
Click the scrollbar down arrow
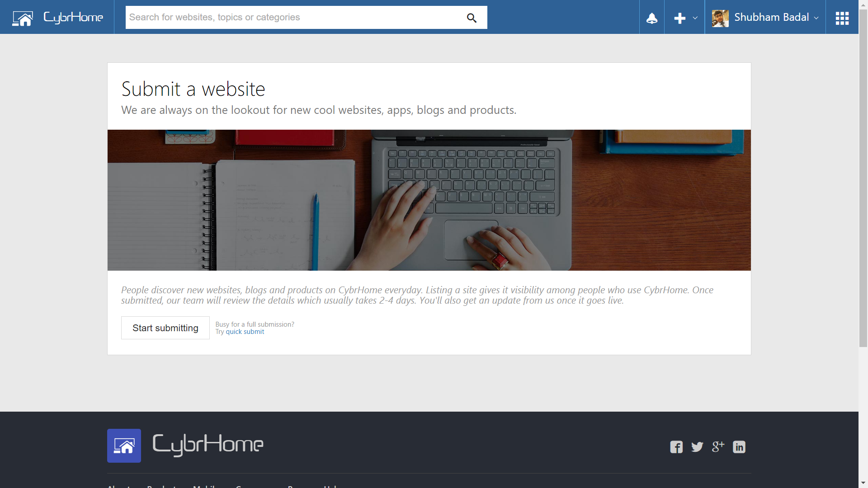pos(863,483)
